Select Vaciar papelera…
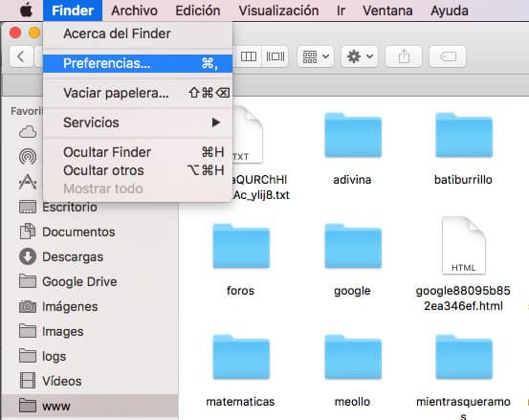The image size is (529, 420). [138, 93]
